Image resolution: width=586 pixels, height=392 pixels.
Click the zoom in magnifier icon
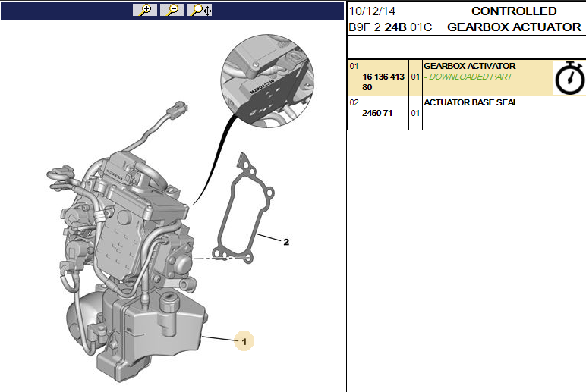(x=145, y=10)
